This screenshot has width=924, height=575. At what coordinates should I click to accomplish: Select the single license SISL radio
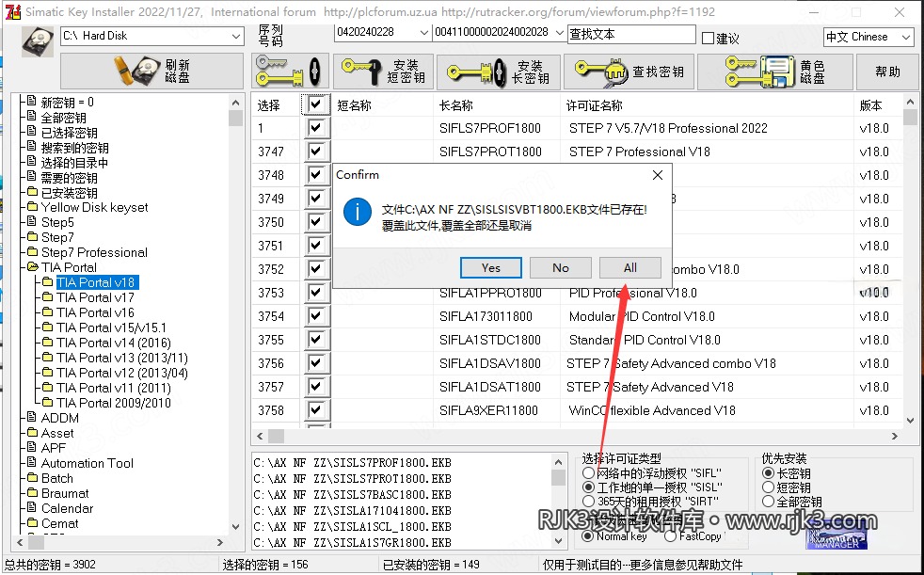(x=588, y=487)
